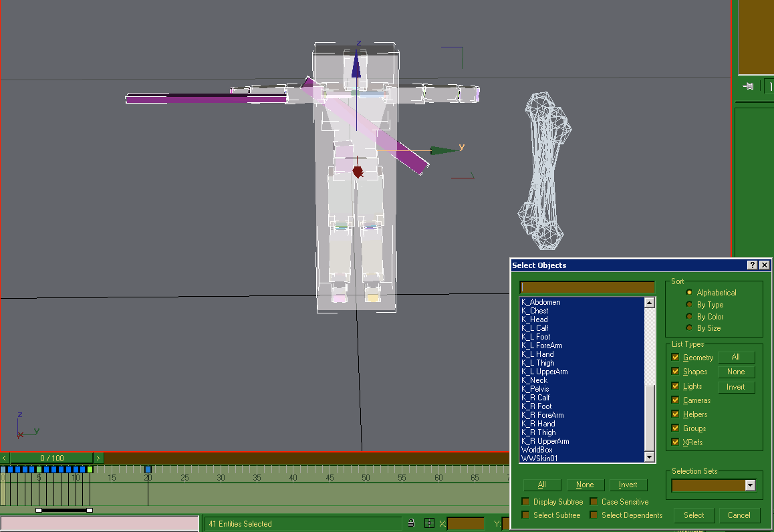This screenshot has height=532, width=774.
Task: Open the Selection Sets dropdown
Action: pos(750,486)
